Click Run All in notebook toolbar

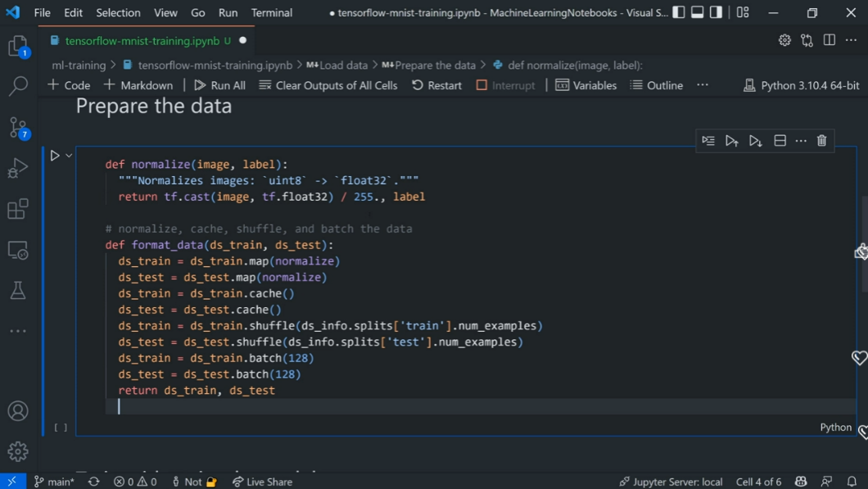click(219, 85)
